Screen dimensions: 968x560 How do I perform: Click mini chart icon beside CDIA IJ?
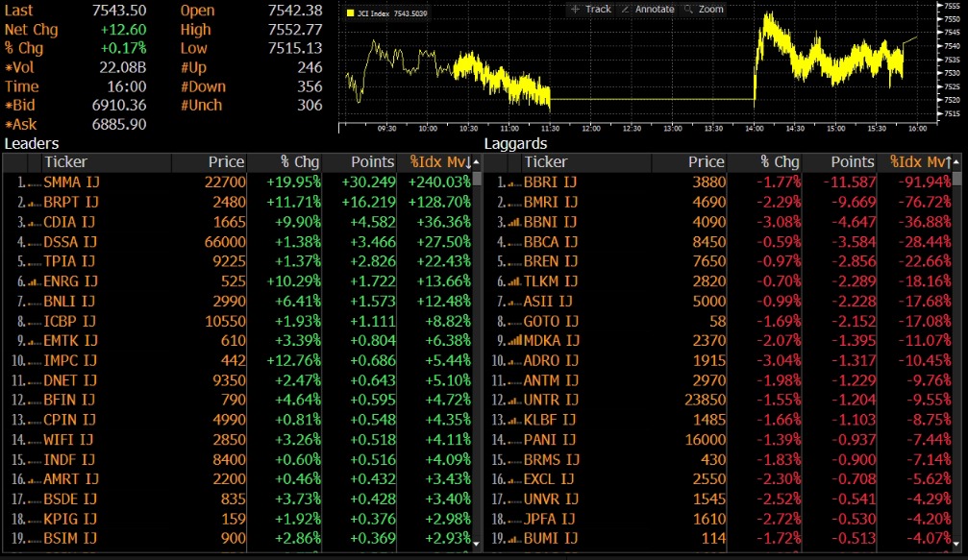[35, 223]
